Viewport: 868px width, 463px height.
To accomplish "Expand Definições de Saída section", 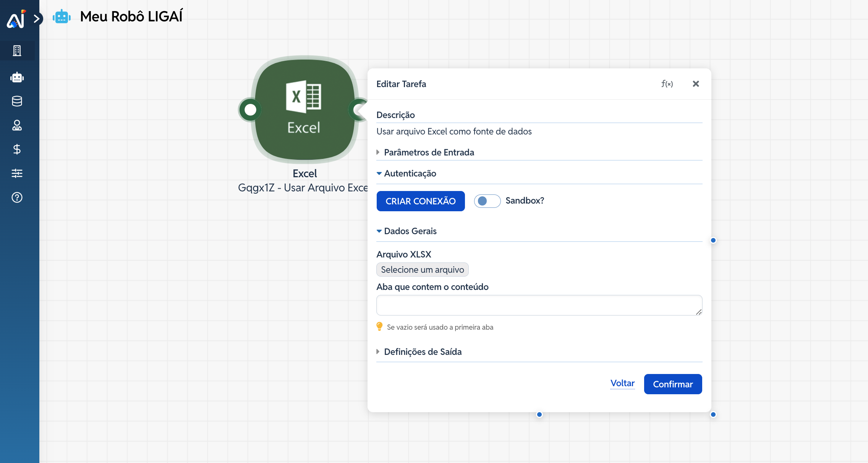I will point(423,352).
